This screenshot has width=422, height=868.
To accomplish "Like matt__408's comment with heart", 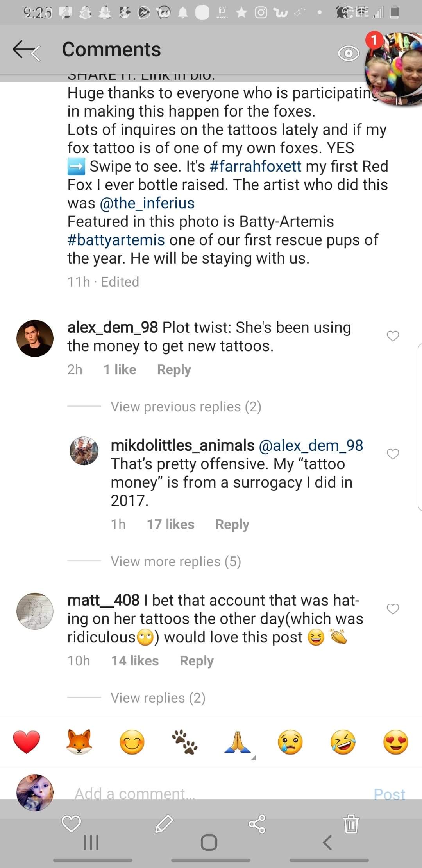I will (x=393, y=609).
